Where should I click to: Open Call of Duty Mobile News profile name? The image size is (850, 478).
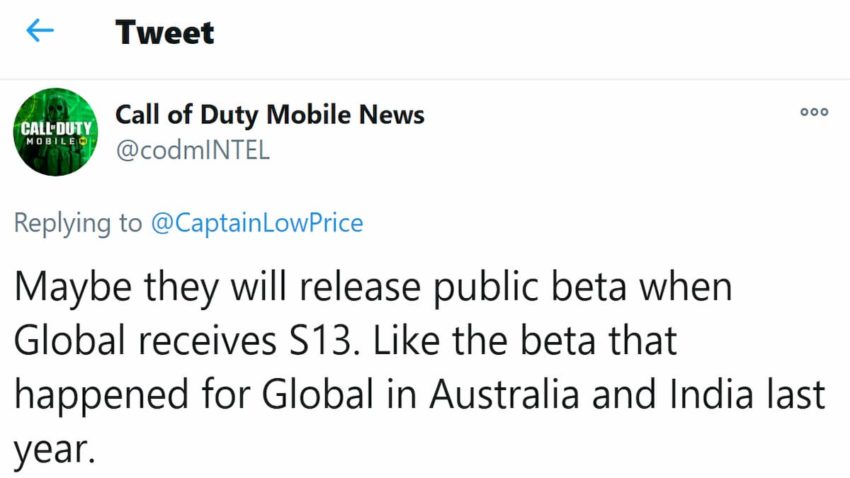(270, 115)
